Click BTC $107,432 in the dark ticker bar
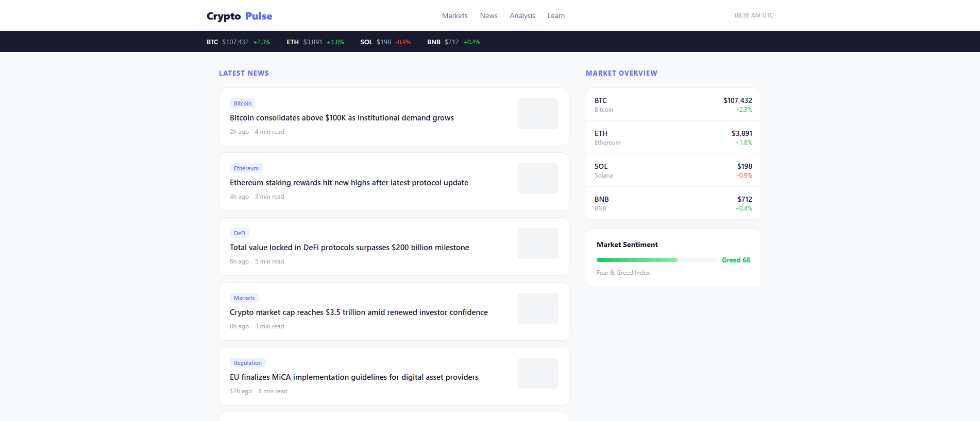Viewport: 980px width, 421px height. [x=238, y=42]
